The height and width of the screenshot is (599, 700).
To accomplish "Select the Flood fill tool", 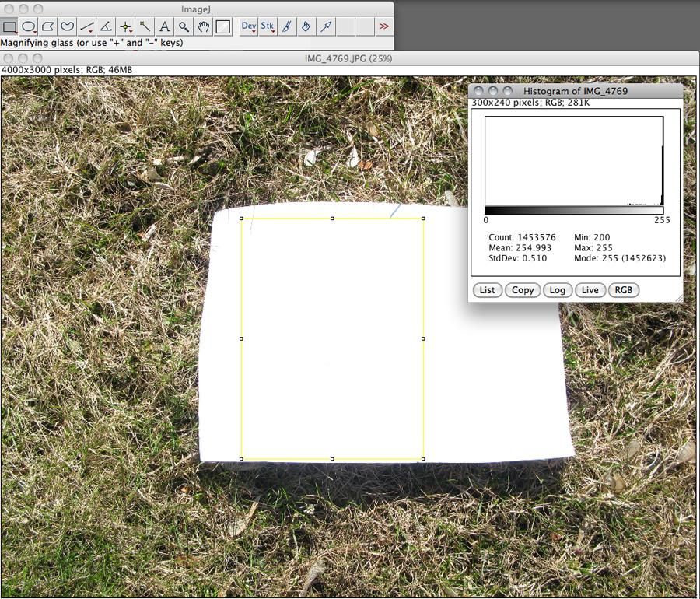I will click(306, 26).
